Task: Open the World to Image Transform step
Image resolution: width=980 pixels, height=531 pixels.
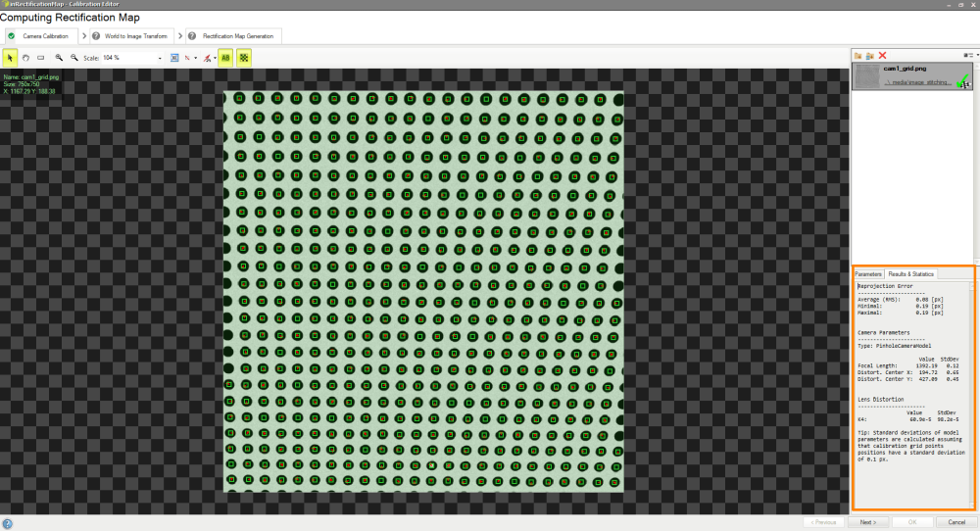Action: point(130,36)
